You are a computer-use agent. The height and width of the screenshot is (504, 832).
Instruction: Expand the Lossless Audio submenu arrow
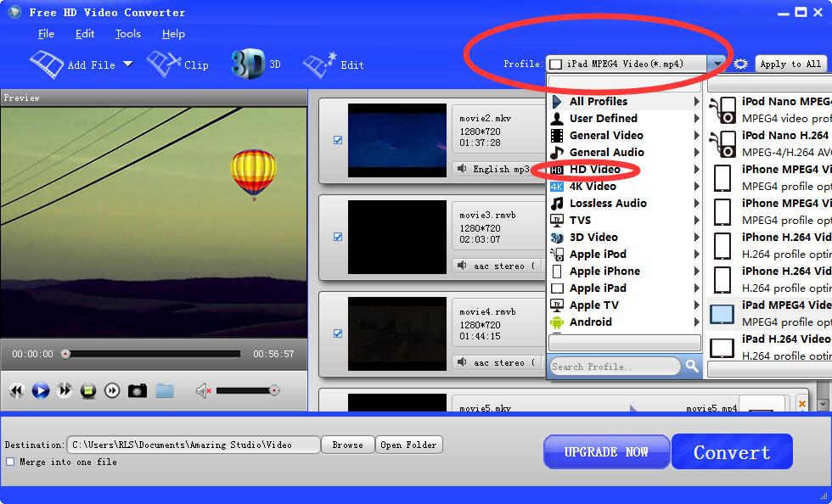point(696,203)
